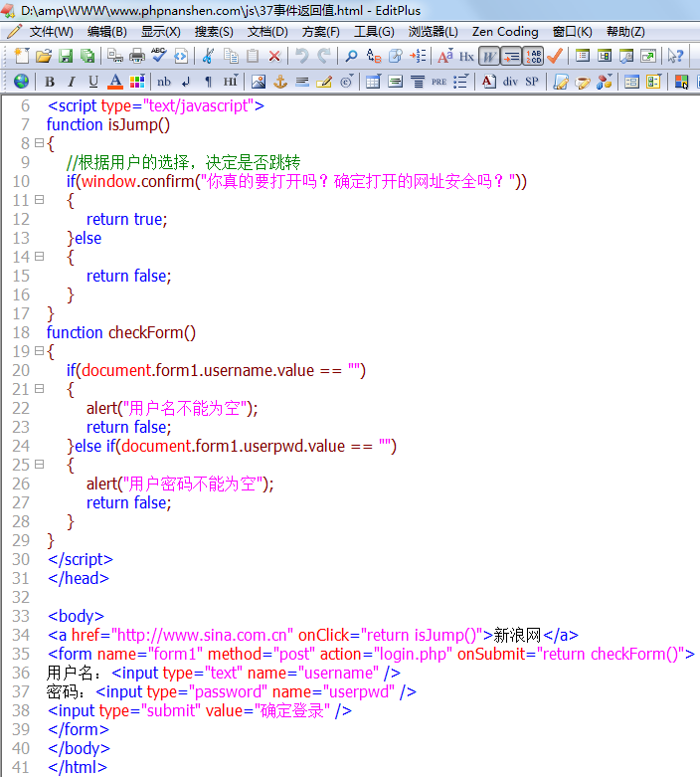Open the 帮助(Z) menu
Screen dimensions: 700x777
625,32
